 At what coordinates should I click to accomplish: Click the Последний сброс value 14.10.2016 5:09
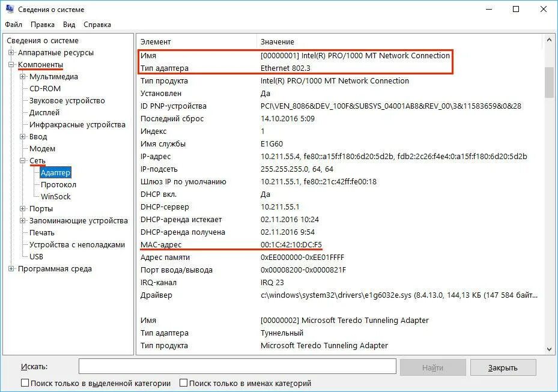[x=288, y=119]
